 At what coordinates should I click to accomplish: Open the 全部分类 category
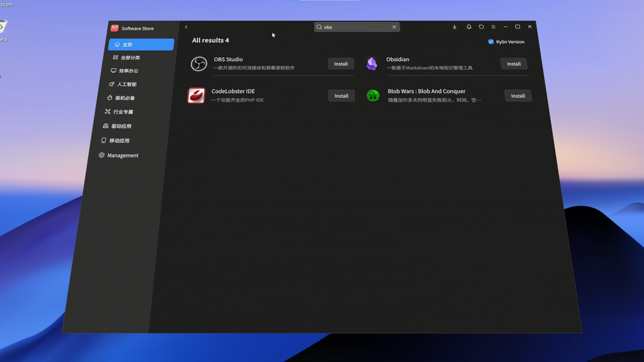coord(130,58)
